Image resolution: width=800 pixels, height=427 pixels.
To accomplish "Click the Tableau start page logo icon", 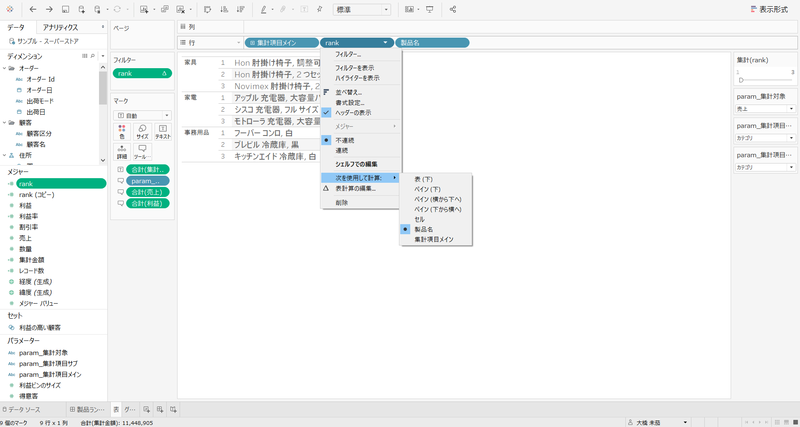I will coord(10,9).
